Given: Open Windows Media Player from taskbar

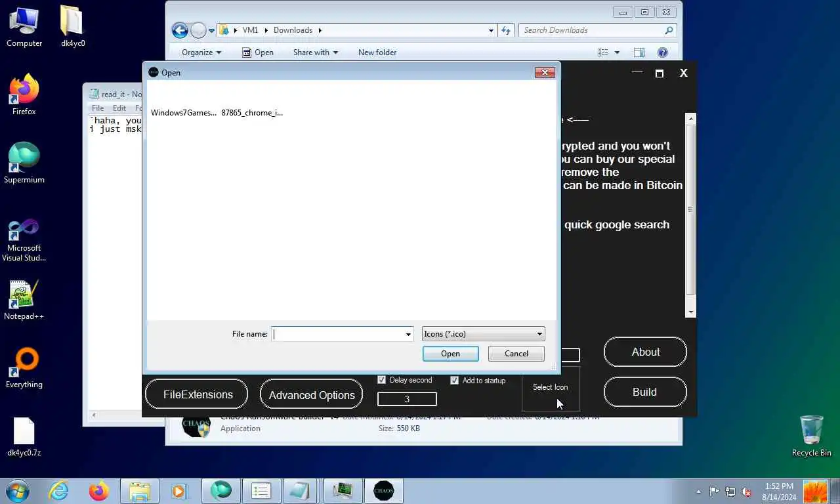Looking at the screenshot, I should click(x=180, y=491).
